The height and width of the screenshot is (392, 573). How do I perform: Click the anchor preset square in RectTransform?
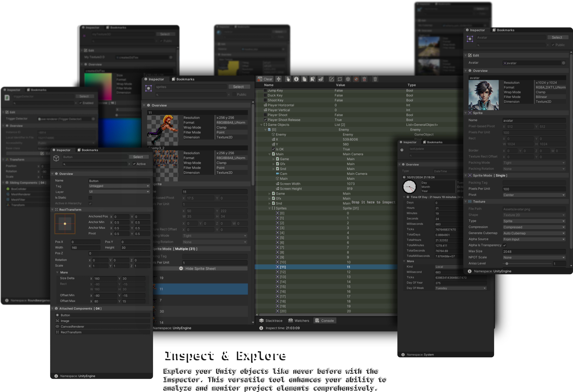click(x=65, y=224)
